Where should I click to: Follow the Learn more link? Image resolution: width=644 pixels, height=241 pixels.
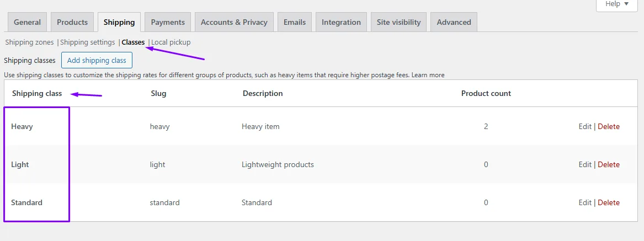[x=428, y=75]
